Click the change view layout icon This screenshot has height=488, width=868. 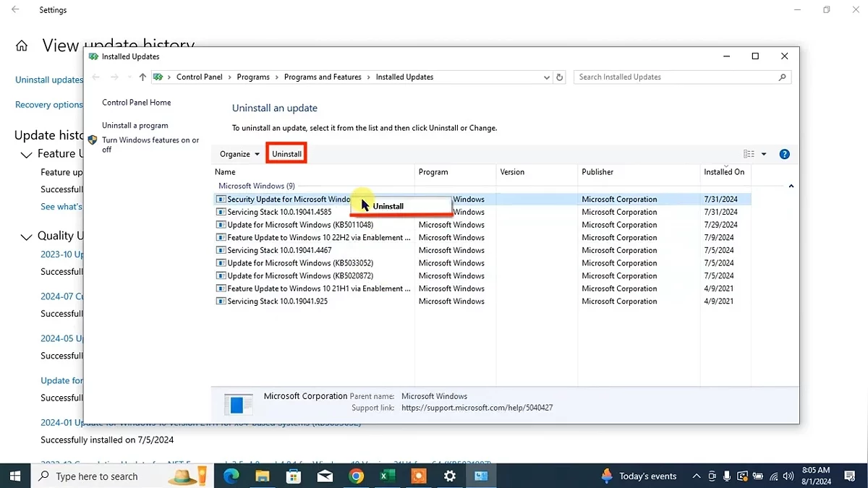point(749,154)
